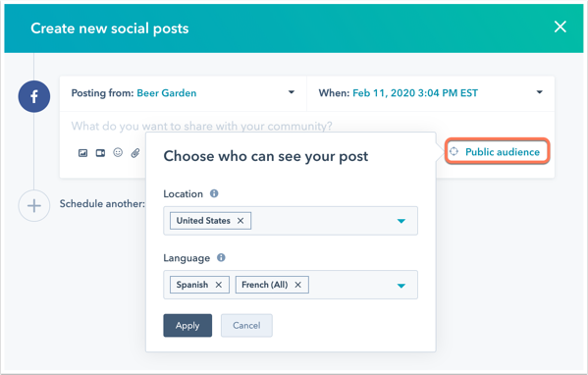588x375 pixels.
Task: Remove the Spanish language tag
Action: [x=219, y=285]
